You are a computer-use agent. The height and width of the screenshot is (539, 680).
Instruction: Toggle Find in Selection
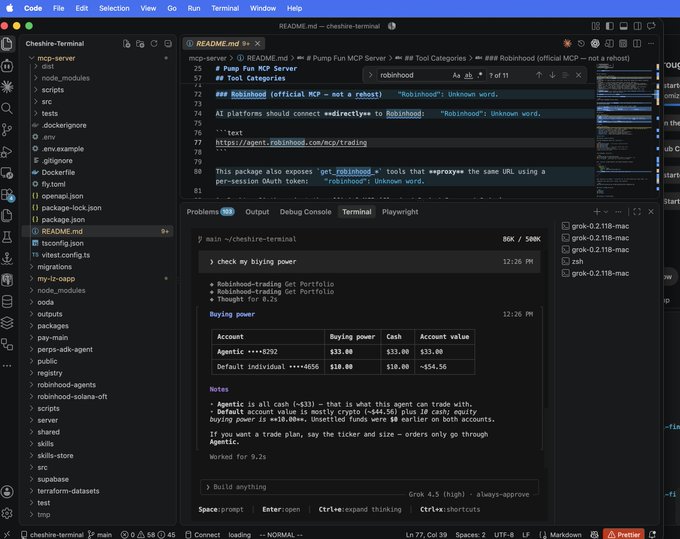point(565,75)
